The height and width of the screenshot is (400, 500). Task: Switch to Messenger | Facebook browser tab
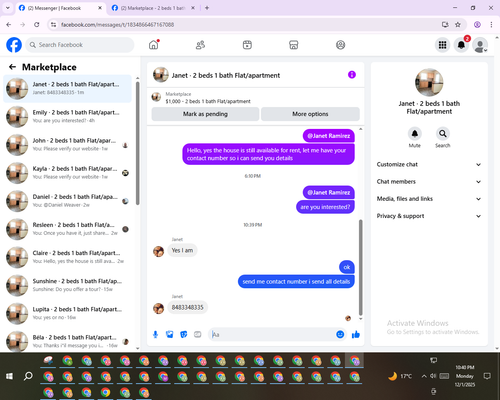pyautogui.click(x=60, y=8)
